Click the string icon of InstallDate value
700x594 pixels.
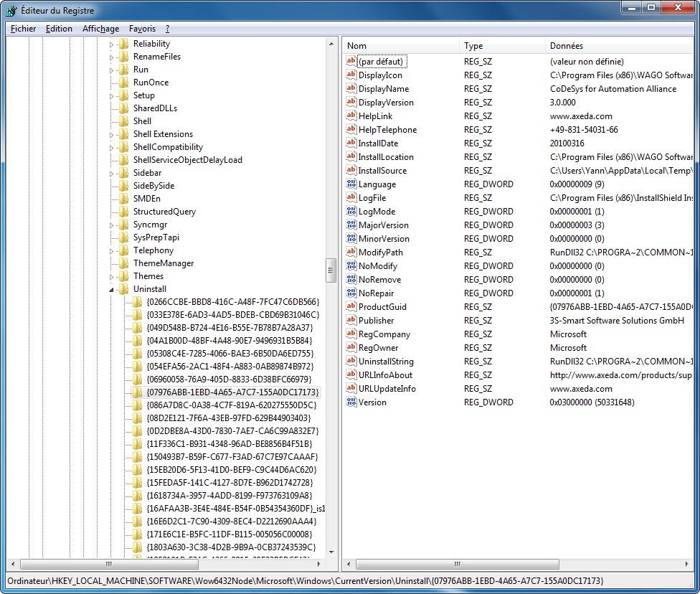tap(351, 143)
